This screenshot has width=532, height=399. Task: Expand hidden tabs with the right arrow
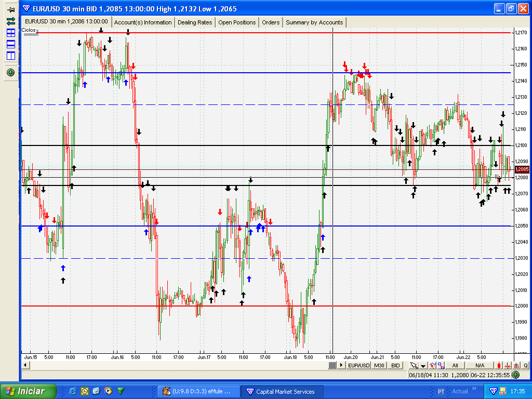[x=340, y=365]
